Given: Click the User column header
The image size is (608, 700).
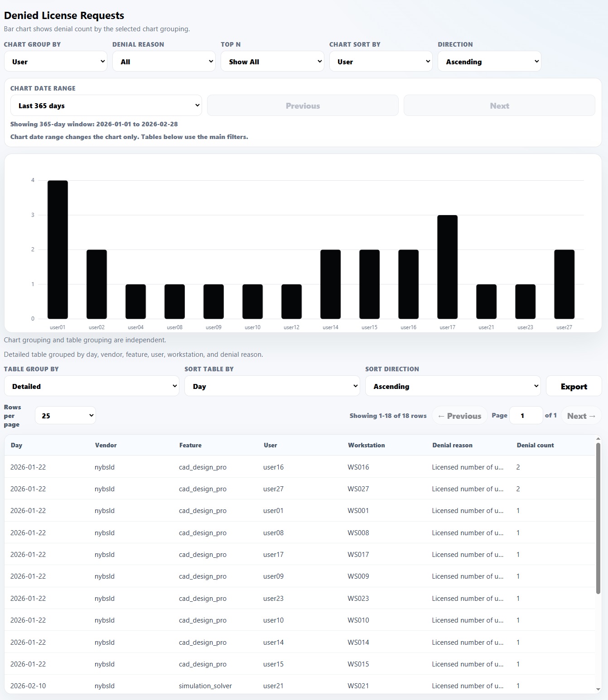Looking at the screenshot, I should [270, 445].
